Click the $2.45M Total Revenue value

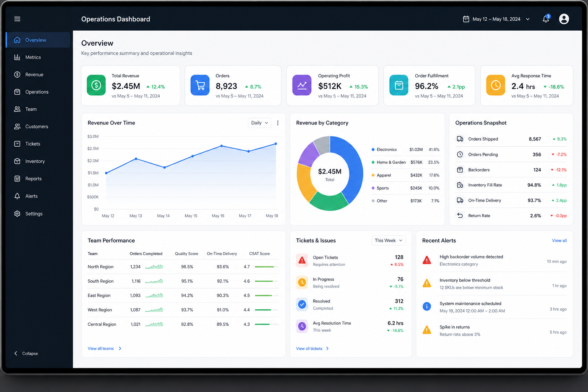(x=126, y=86)
